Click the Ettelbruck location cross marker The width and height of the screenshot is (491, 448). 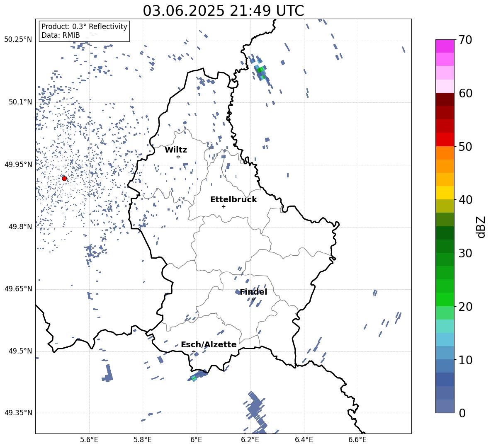(224, 206)
